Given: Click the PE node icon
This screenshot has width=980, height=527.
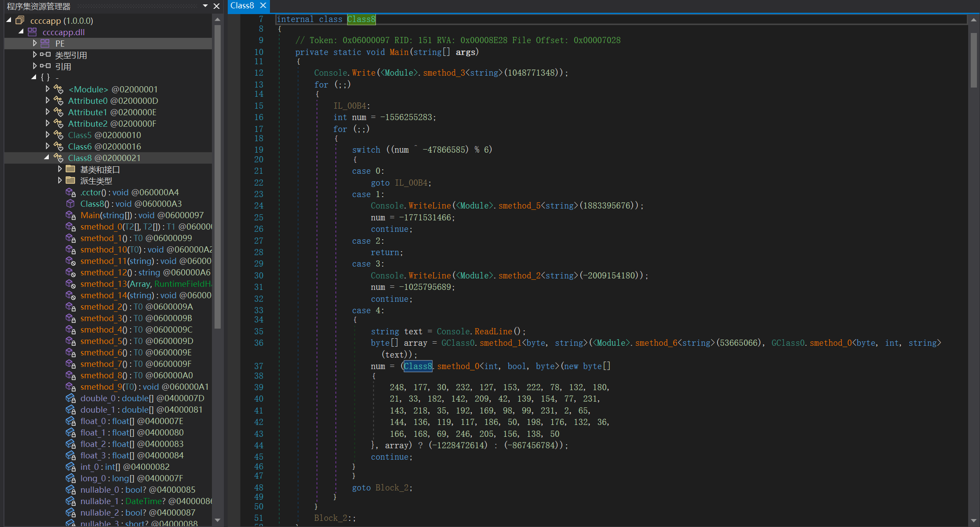Looking at the screenshot, I should (45, 43).
